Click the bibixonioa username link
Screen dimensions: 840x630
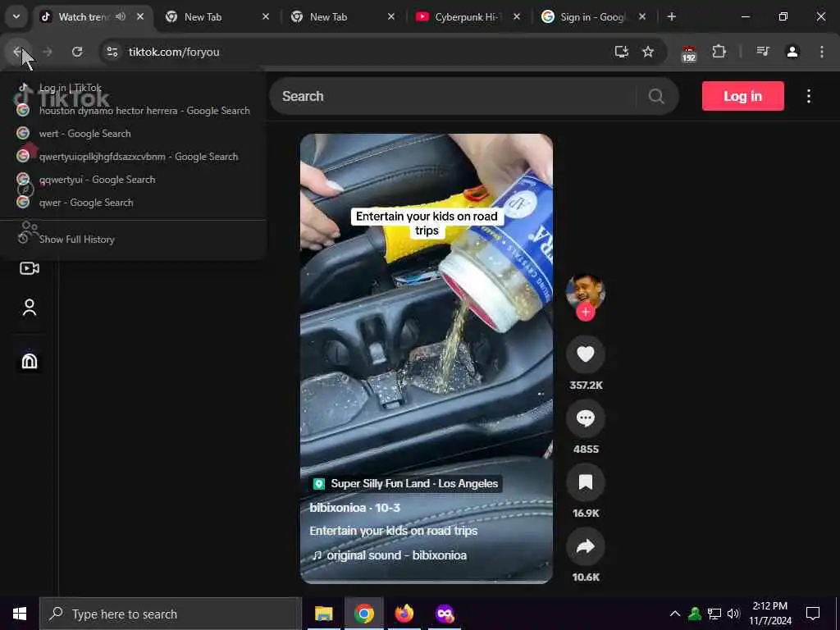click(x=337, y=507)
